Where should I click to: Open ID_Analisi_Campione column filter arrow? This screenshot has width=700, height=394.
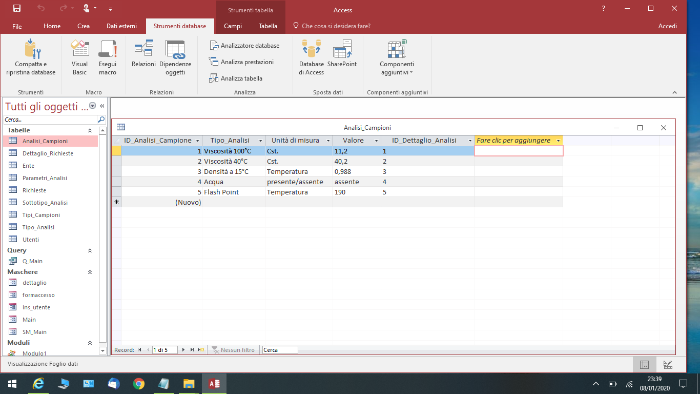tap(197, 141)
